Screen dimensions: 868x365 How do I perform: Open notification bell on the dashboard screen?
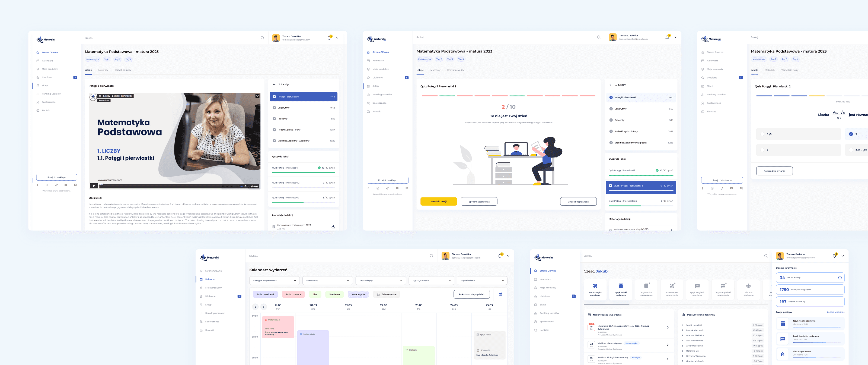click(x=834, y=256)
